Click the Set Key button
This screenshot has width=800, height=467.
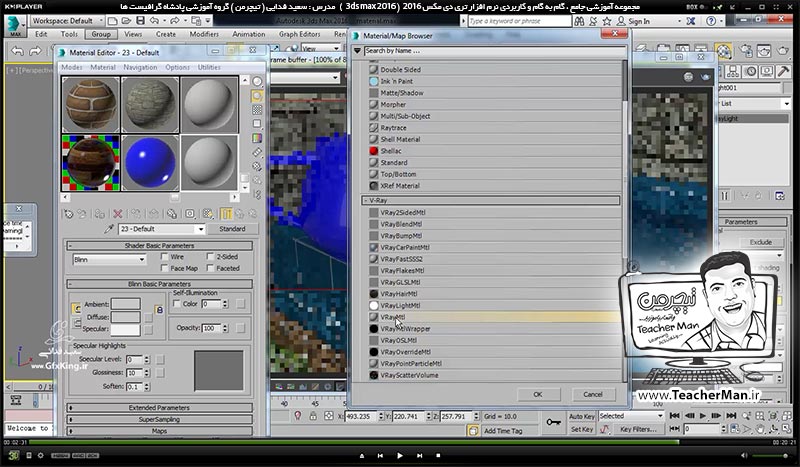coord(582,429)
